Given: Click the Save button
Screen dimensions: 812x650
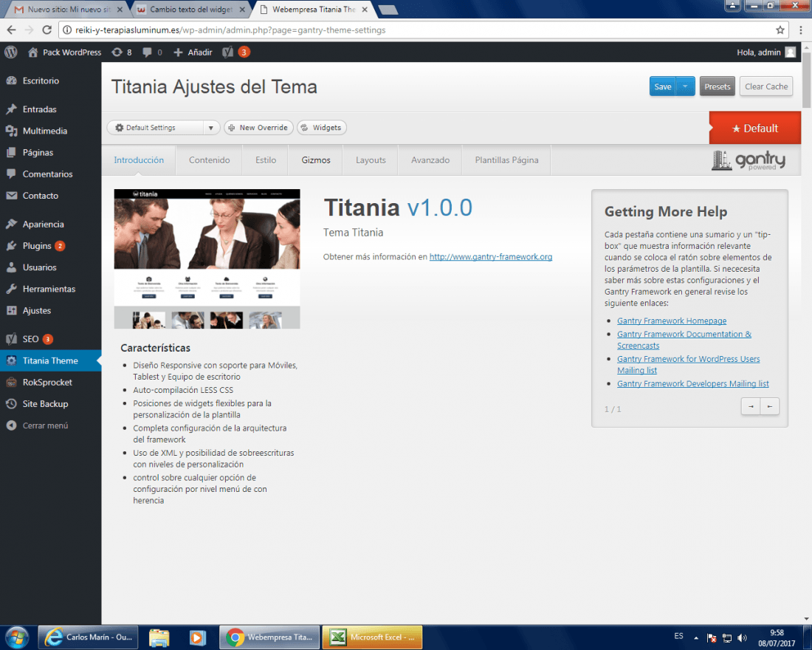Looking at the screenshot, I should [x=663, y=86].
